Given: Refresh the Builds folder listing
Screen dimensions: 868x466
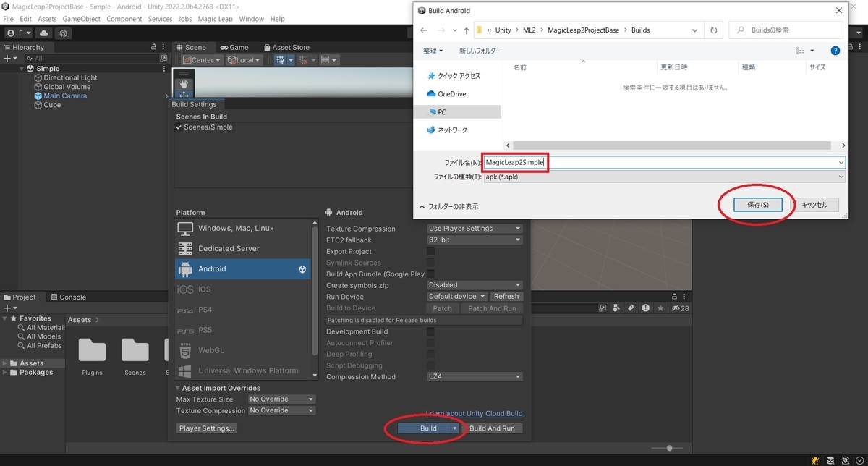Looking at the screenshot, I should click(x=713, y=30).
